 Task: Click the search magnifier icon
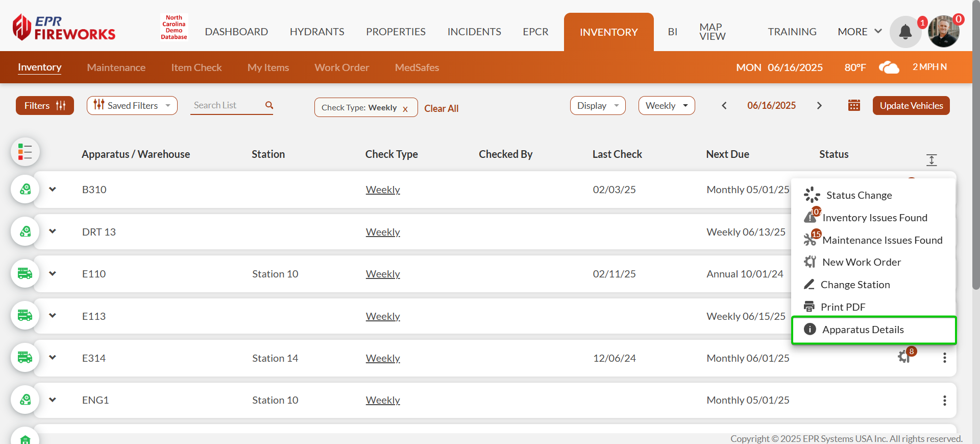(x=269, y=105)
